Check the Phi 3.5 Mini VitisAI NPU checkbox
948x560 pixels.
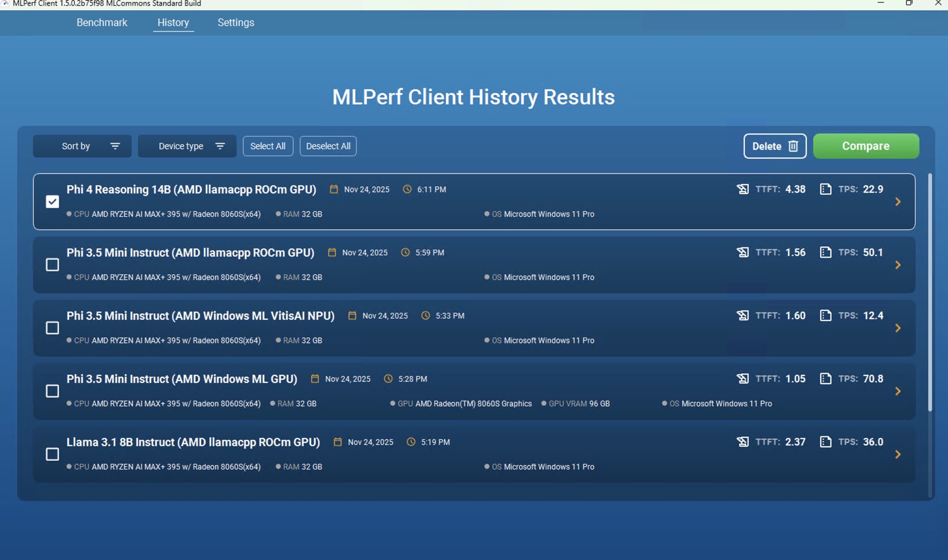coord(53,328)
